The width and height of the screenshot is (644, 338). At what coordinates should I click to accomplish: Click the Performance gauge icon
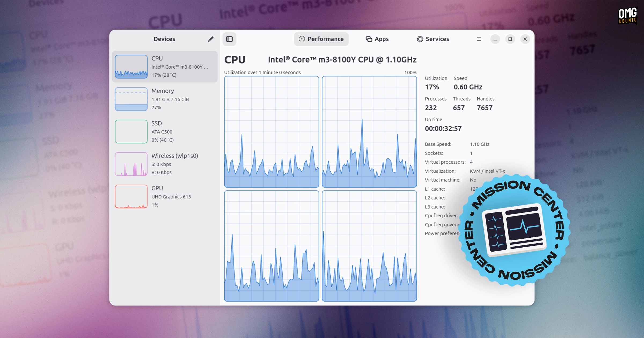tap(302, 39)
